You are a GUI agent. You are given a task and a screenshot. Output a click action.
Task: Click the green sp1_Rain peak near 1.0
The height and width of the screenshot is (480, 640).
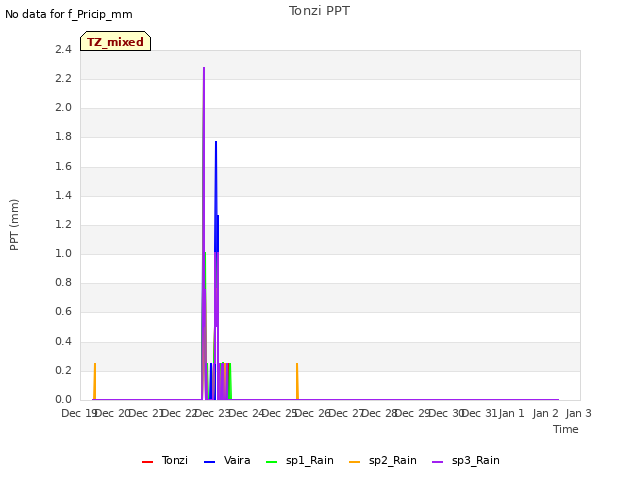205,253
